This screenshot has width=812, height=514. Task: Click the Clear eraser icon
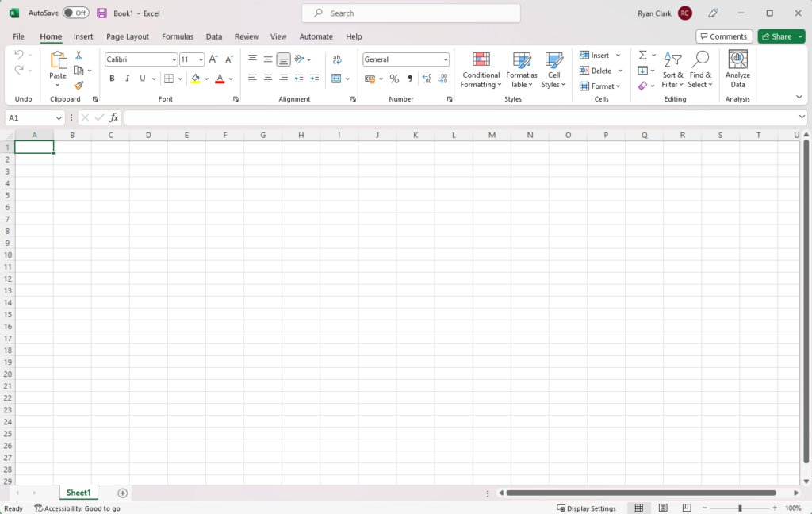point(642,86)
